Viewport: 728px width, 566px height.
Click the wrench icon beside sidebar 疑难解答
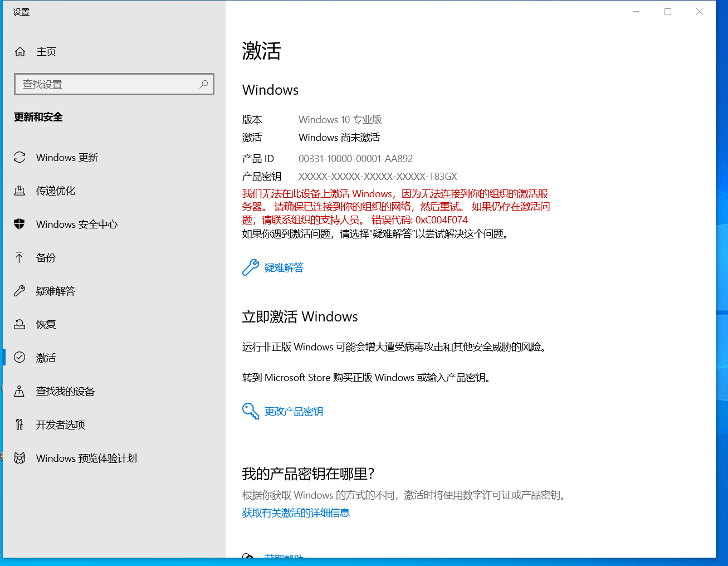[x=19, y=291]
